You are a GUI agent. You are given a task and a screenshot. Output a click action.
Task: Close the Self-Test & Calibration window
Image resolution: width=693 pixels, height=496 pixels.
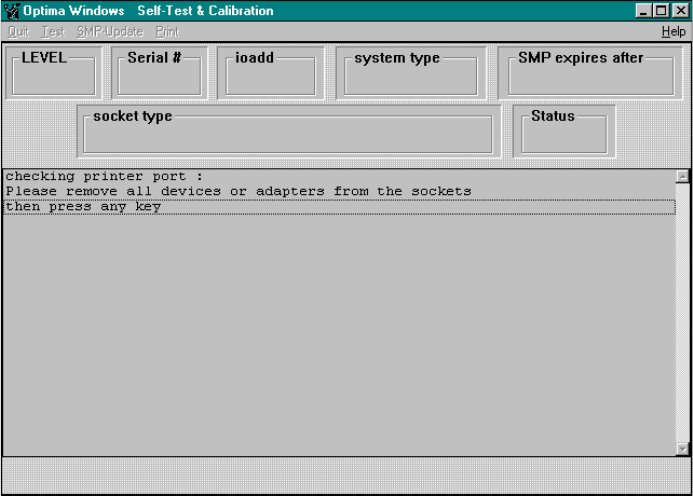coord(681,11)
